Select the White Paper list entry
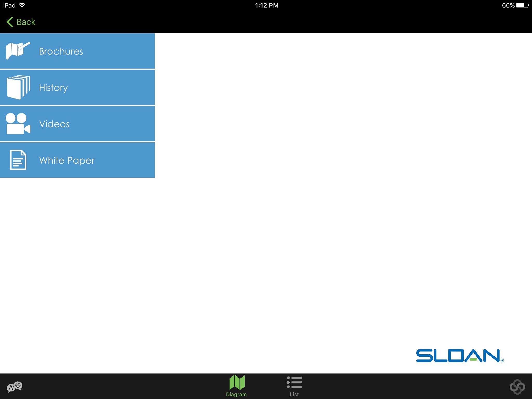This screenshot has width=532, height=399. tap(77, 160)
